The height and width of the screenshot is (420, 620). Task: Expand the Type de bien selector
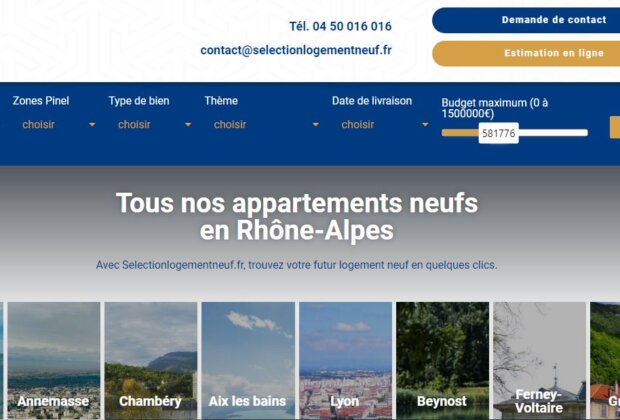pyautogui.click(x=151, y=125)
